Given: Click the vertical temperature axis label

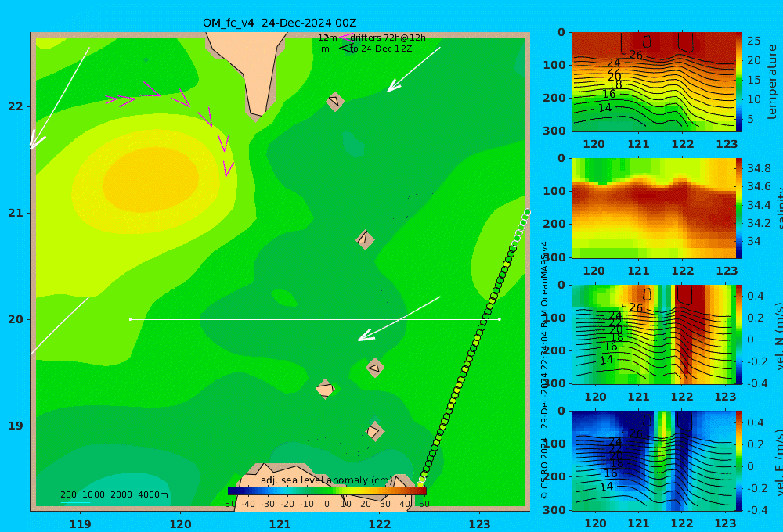Looking at the screenshot, I should (x=772, y=82).
